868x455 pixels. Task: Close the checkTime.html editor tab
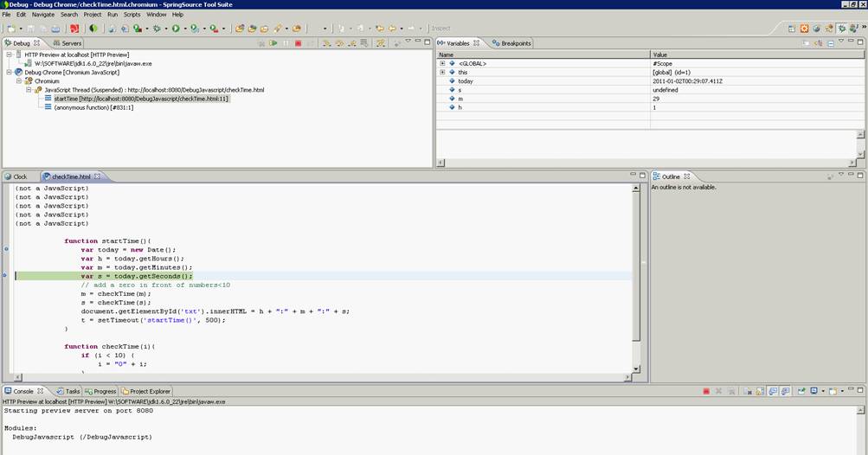coord(98,176)
